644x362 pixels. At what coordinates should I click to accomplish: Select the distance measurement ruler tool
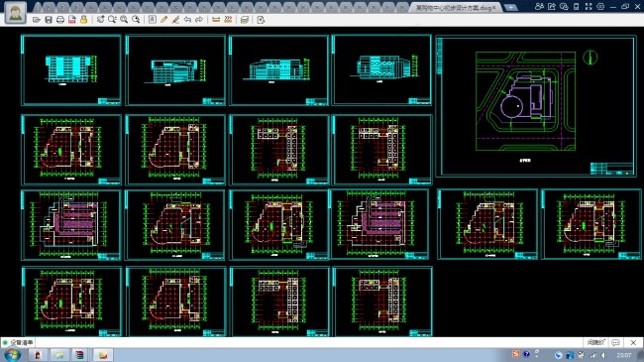click(x=216, y=20)
